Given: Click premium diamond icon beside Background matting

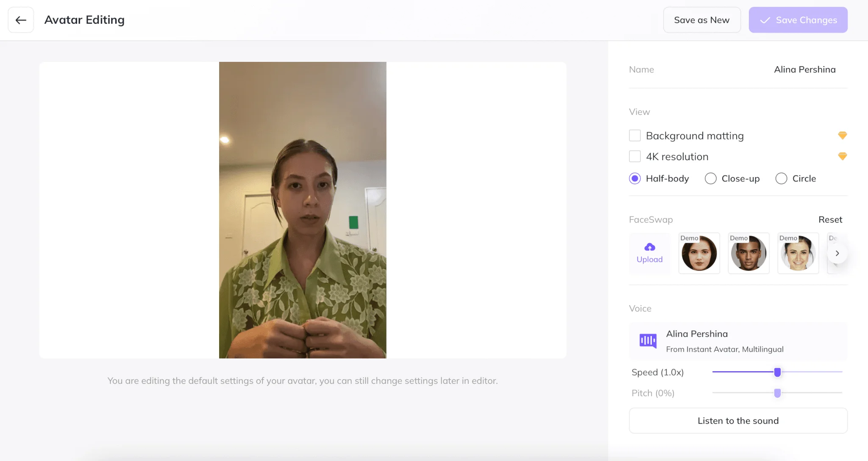Looking at the screenshot, I should 842,136.
